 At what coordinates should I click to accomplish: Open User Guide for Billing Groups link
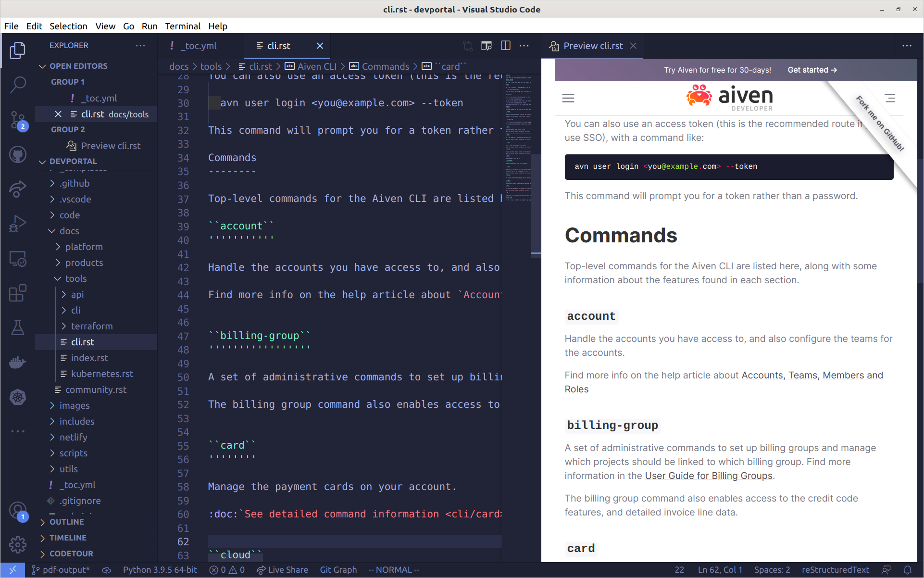(x=708, y=476)
